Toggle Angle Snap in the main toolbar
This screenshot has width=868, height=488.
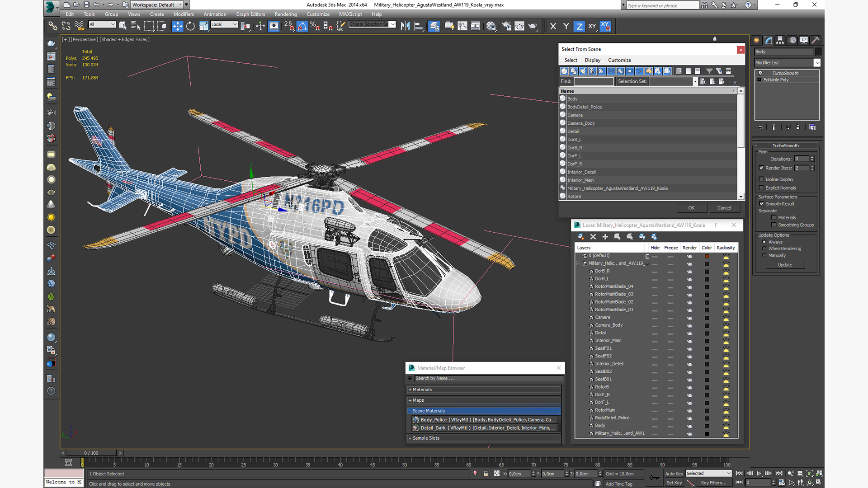click(x=302, y=26)
